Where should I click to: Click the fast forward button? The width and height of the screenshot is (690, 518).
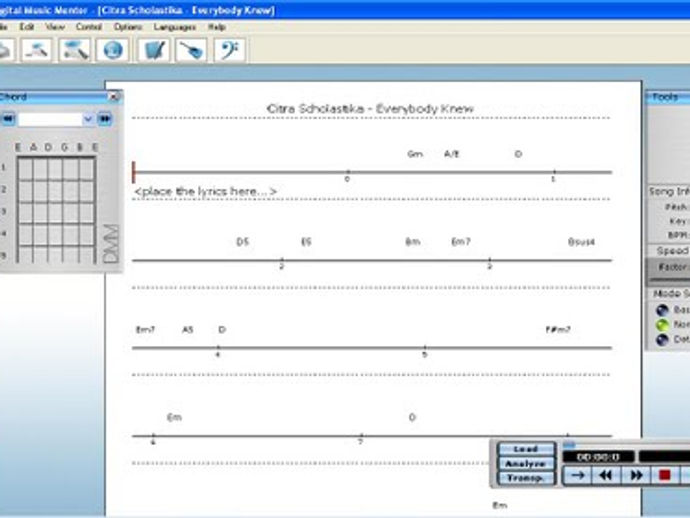635,475
